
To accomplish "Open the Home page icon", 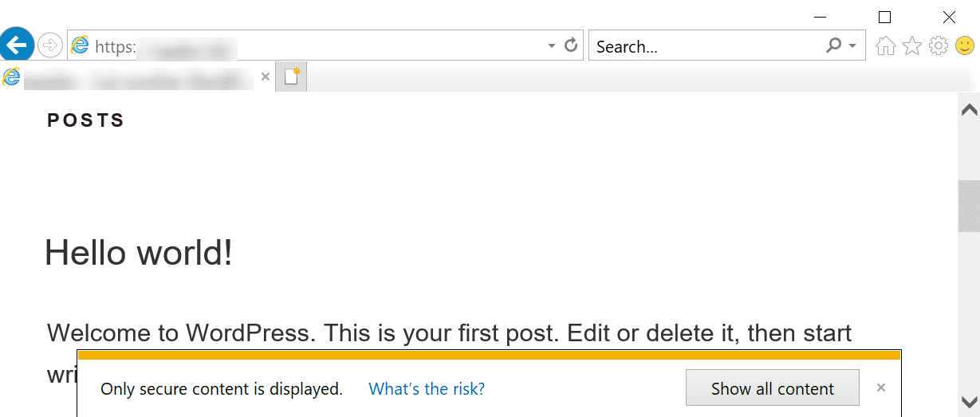I will (885, 46).
